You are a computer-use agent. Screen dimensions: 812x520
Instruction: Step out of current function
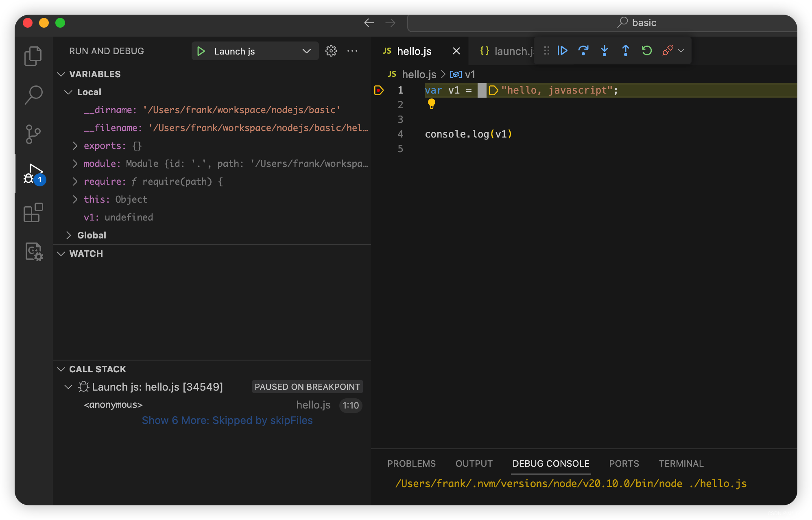626,50
